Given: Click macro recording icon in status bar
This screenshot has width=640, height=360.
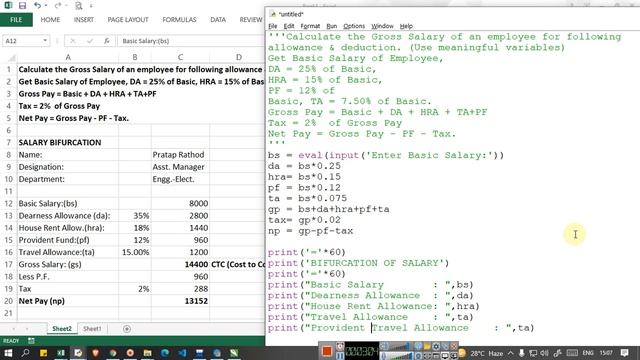Looking at the screenshot, I should 31,340.
